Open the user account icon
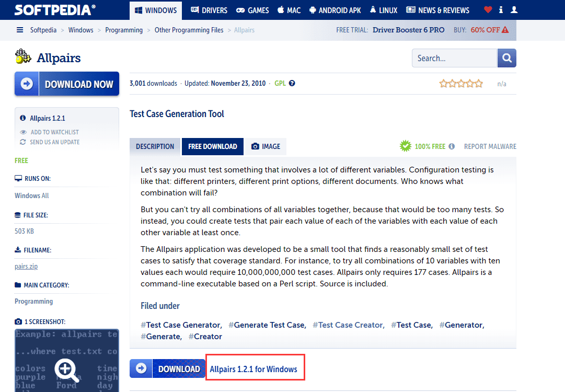Image resolution: width=565 pixels, height=392 pixels. click(514, 10)
